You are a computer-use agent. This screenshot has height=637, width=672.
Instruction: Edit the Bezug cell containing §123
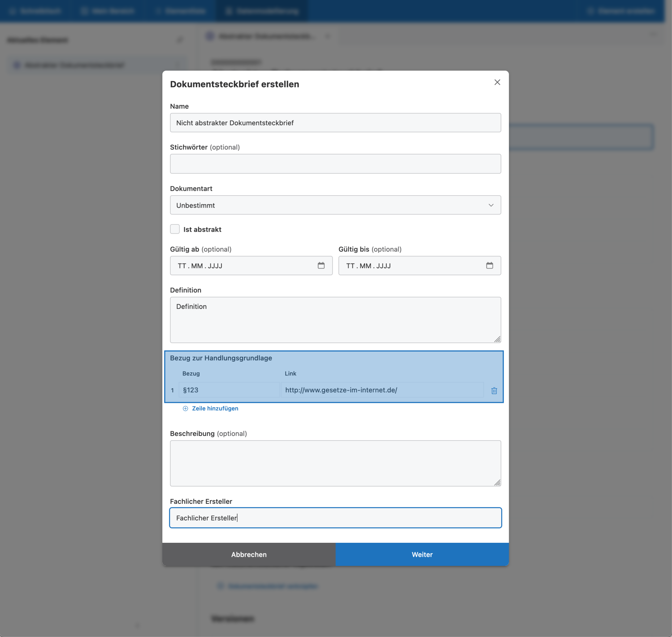click(229, 390)
